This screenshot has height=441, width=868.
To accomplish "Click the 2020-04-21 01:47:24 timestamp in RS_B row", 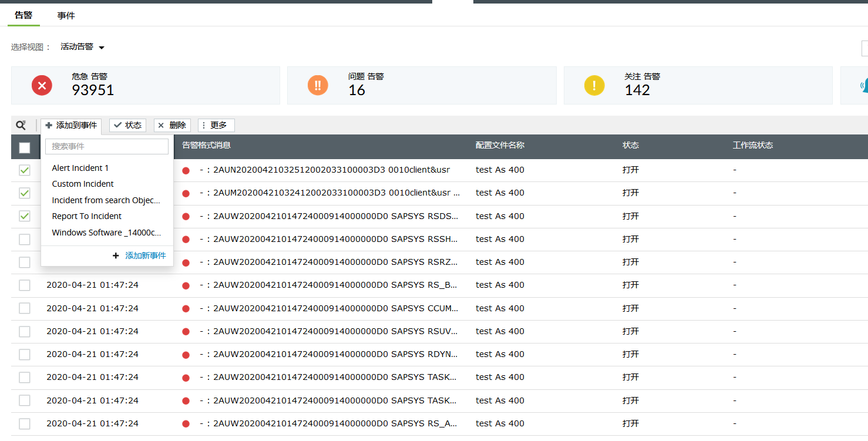I will (93, 285).
